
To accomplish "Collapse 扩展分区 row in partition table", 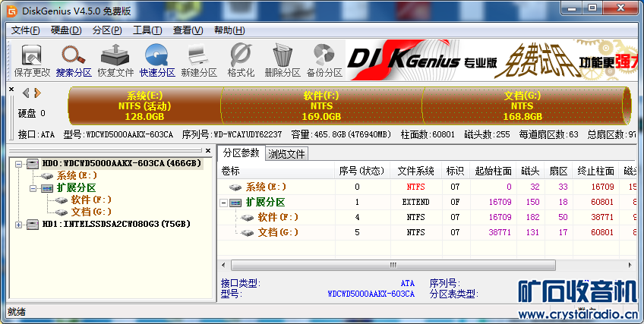I will (x=224, y=203).
